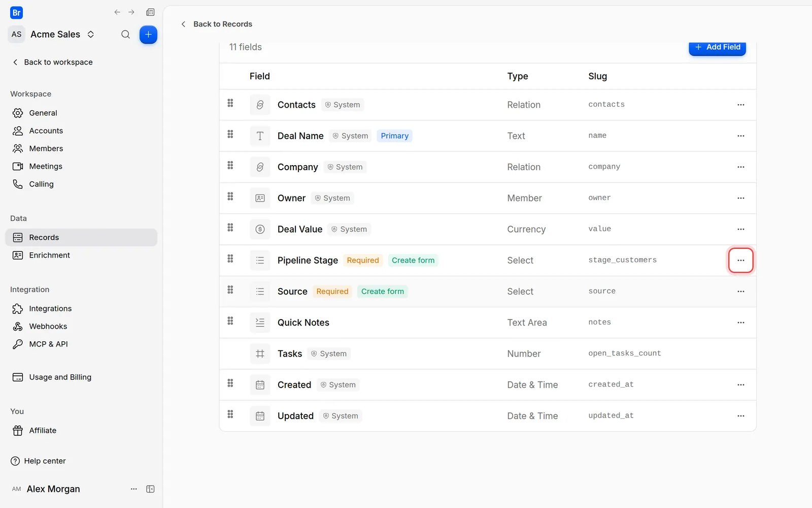Open Webhooks from the Integration section
The width and height of the screenshot is (812, 508).
coord(48,326)
